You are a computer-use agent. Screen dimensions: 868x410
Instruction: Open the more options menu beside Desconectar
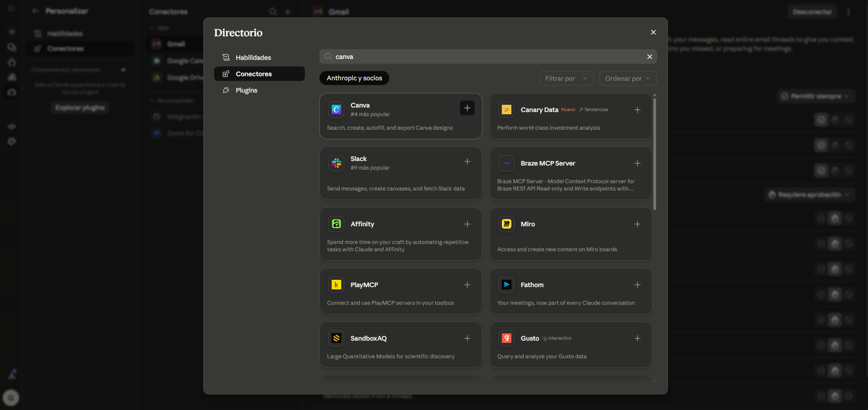848,12
